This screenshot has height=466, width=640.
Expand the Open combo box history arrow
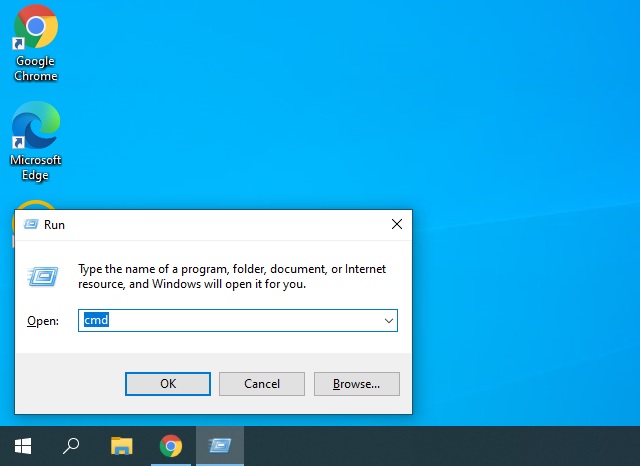tap(389, 321)
